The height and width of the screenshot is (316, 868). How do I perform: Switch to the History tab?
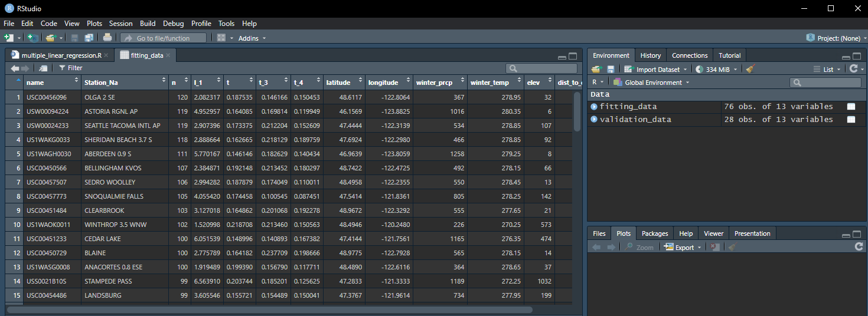(651, 55)
